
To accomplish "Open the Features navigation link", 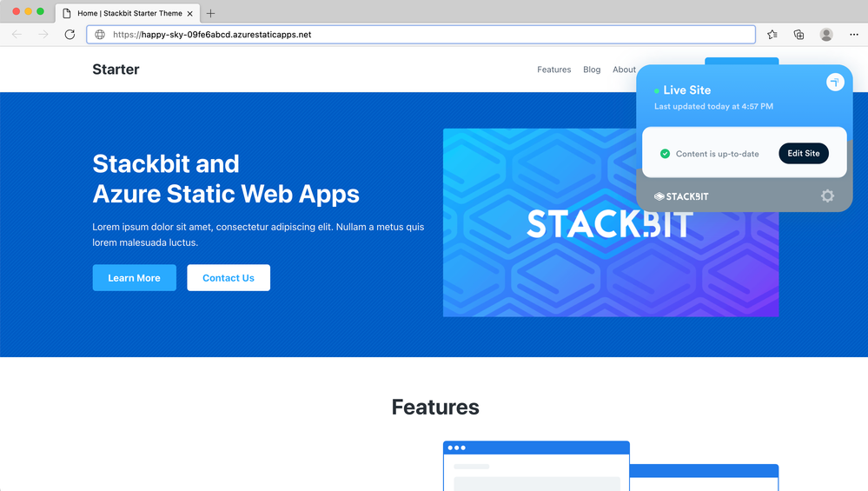I will [553, 70].
